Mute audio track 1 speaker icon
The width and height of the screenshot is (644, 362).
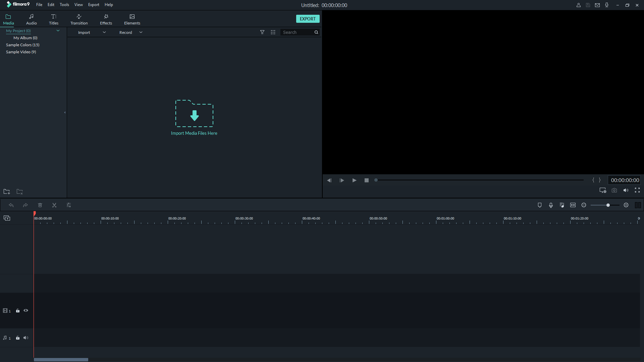pos(26,338)
